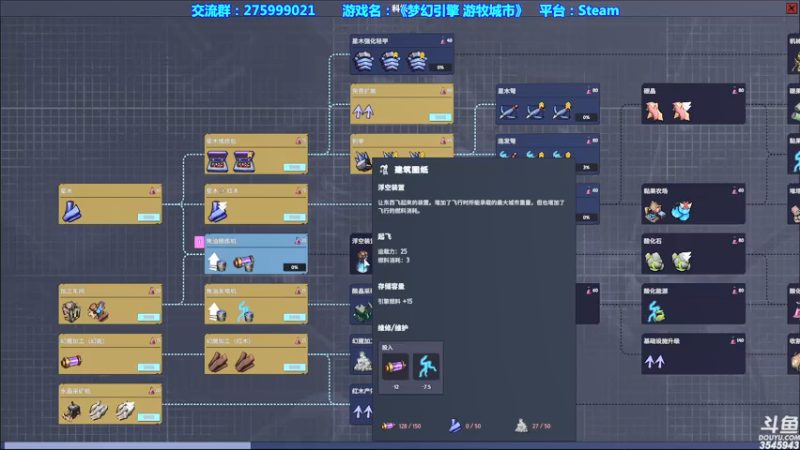
Task: Click purple canister bucket icon in 焦油精炼机
Action: pyautogui.click(x=244, y=262)
